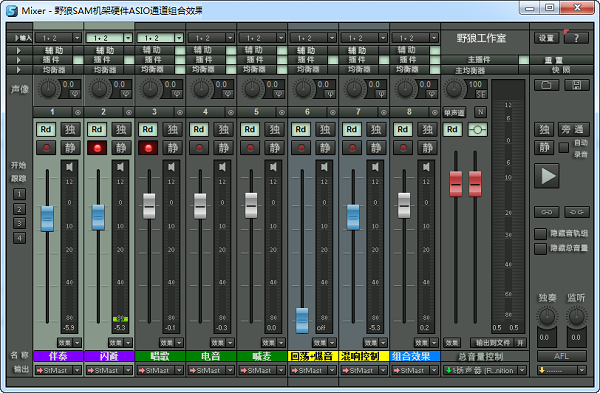
Task: Click the play button in right panel
Action: tap(547, 176)
